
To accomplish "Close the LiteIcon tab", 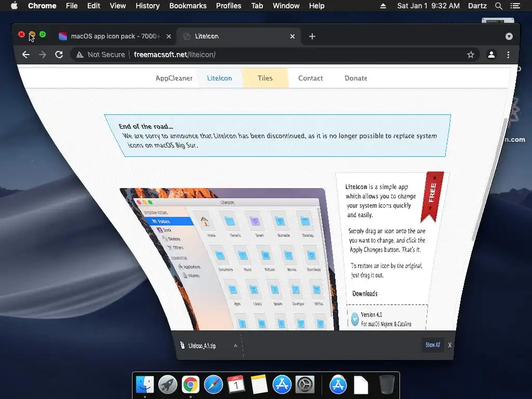I will click(x=292, y=36).
